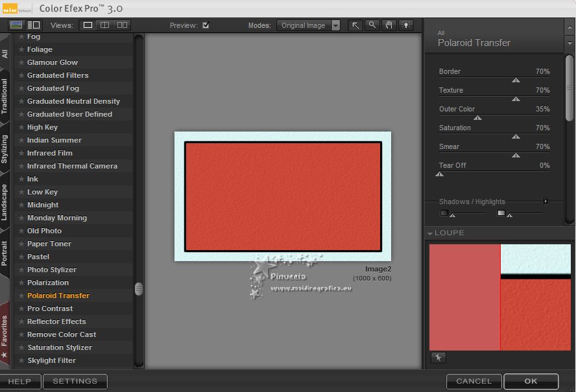
Task: Select the Remove Color Cast filter
Action: (62, 334)
